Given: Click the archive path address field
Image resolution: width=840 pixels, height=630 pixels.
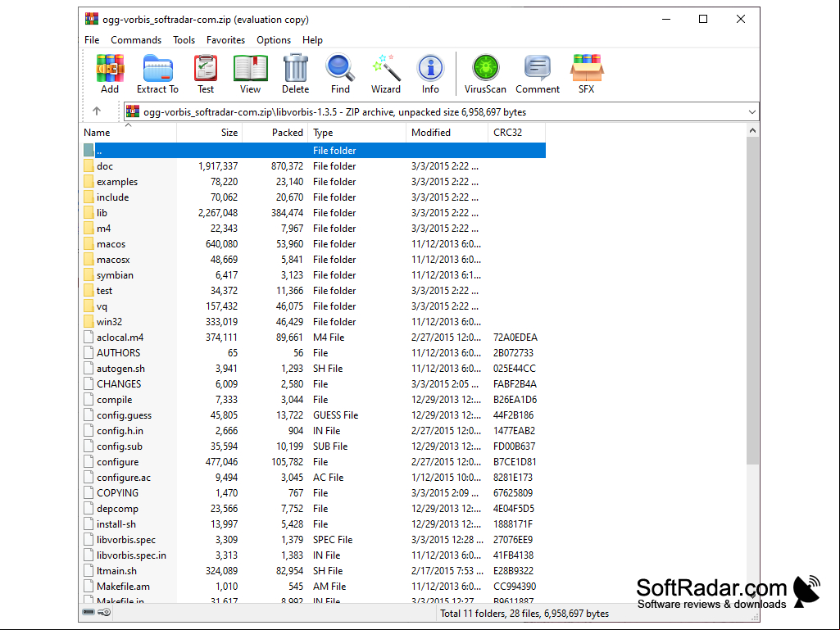Looking at the screenshot, I should (442, 112).
